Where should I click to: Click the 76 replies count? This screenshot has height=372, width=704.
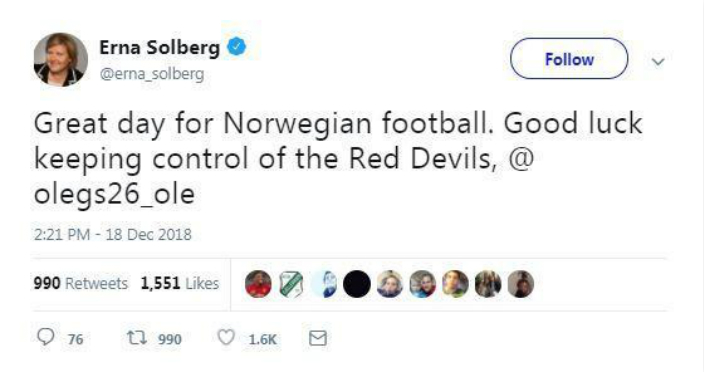(x=75, y=339)
